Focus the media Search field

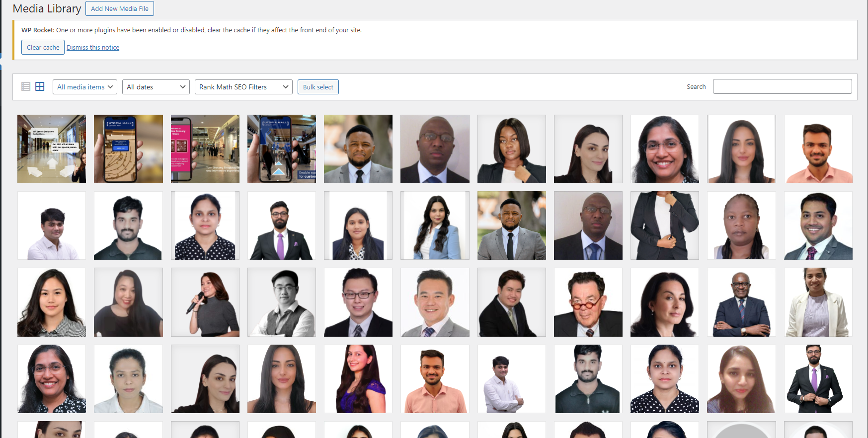782,86
